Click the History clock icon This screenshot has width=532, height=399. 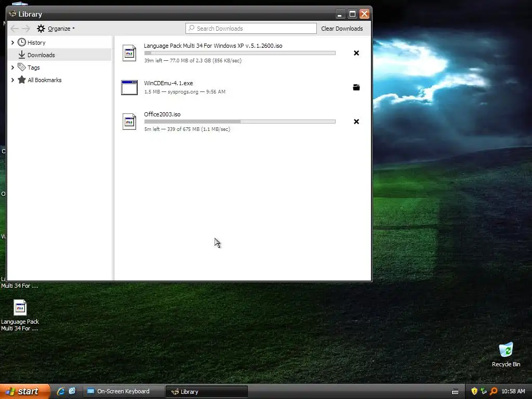coord(22,42)
